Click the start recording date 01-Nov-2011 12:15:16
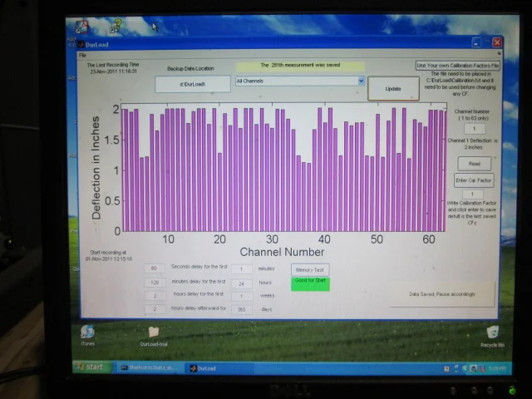 pyautogui.click(x=109, y=259)
